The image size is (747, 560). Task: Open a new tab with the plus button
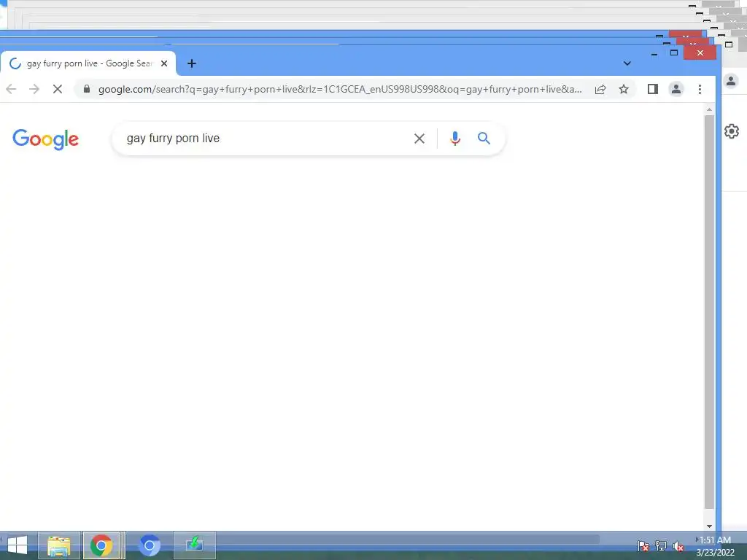pos(192,63)
